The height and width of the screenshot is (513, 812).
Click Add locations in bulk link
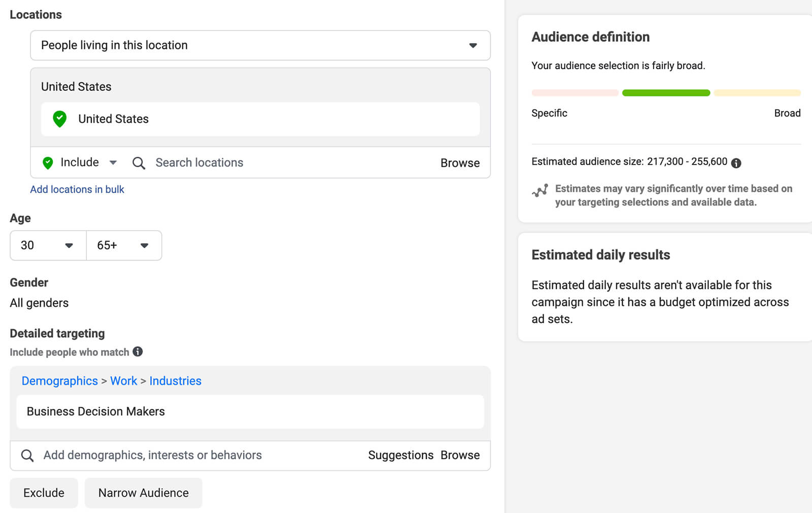click(77, 189)
